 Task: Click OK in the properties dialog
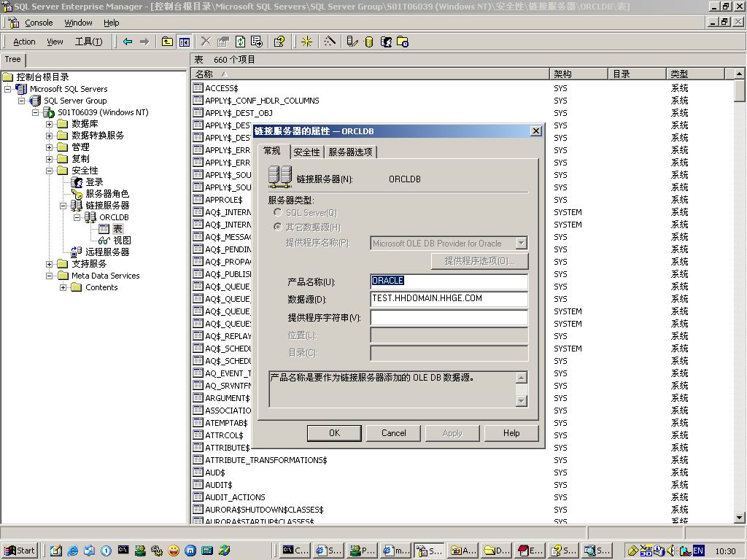334,433
